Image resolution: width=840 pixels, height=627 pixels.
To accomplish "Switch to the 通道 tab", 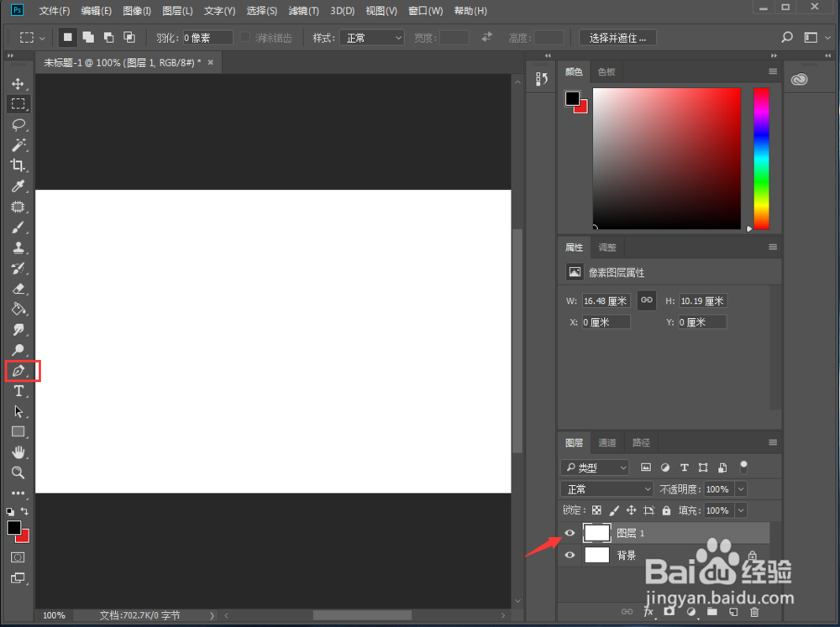I will 607,442.
